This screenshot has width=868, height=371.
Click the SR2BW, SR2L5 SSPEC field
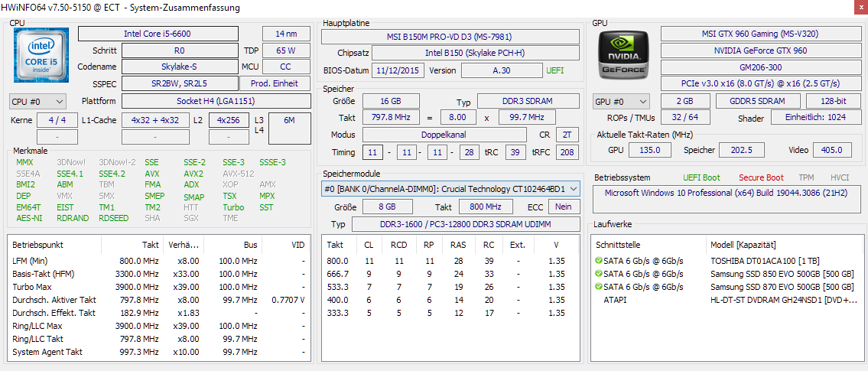point(180,83)
